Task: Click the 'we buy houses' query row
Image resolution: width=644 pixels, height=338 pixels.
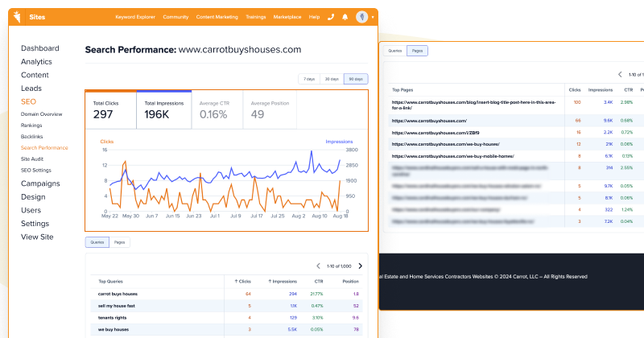Action: (227, 329)
